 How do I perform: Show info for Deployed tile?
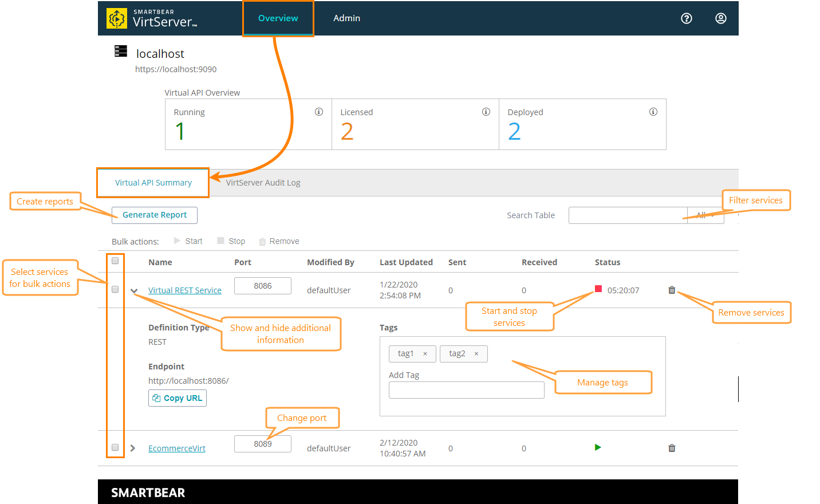[653, 112]
